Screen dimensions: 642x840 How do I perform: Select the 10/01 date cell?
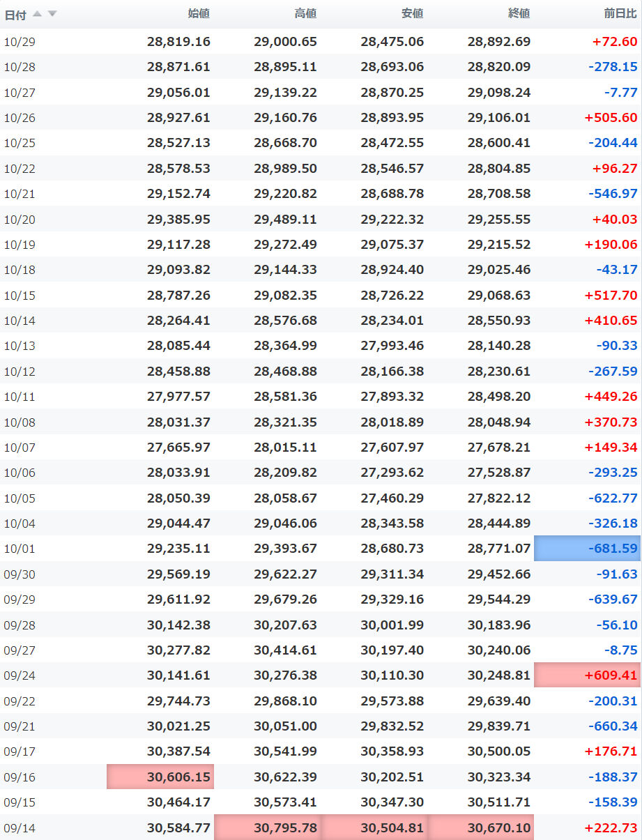(20, 549)
